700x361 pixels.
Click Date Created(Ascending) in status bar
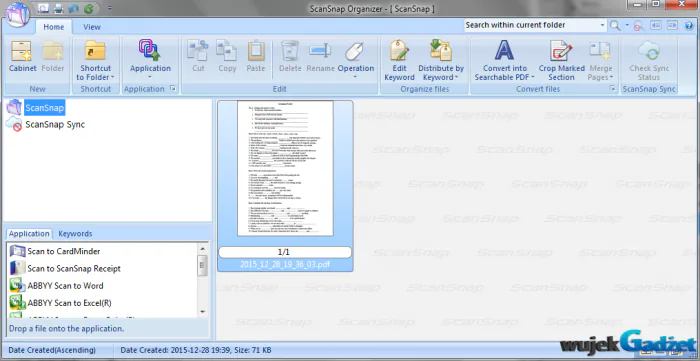(52, 350)
